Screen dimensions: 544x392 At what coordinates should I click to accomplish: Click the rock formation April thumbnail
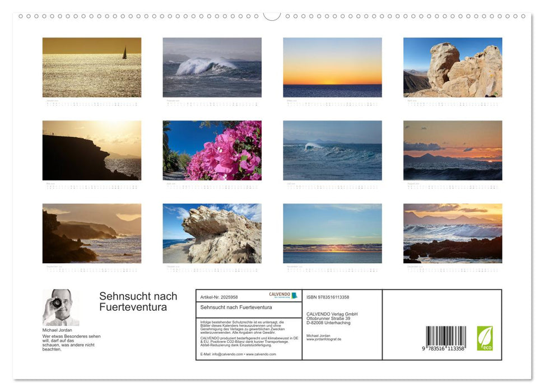(452, 67)
